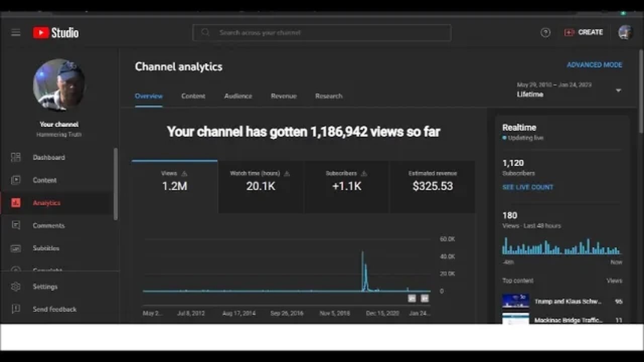Select the Watch time (hours) card
The width and height of the screenshot is (644, 362).
tap(261, 187)
